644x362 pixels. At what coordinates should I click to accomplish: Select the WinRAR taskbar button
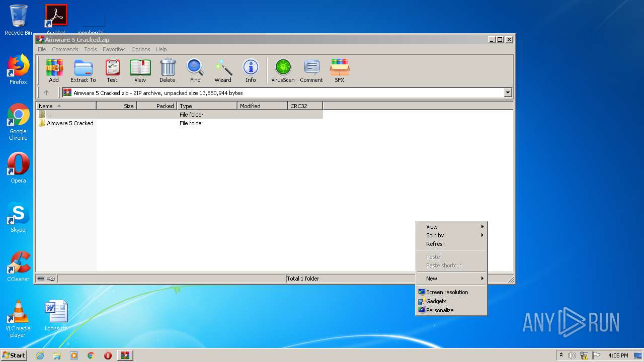tap(125, 355)
